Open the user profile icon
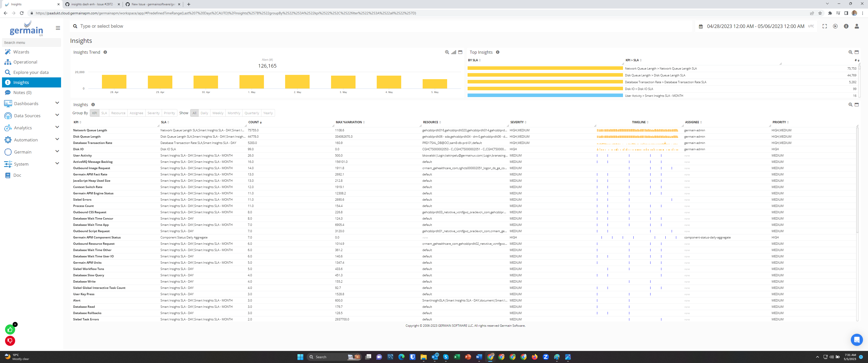The height and width of the screenshot is (363, 868). click(857, 26)
